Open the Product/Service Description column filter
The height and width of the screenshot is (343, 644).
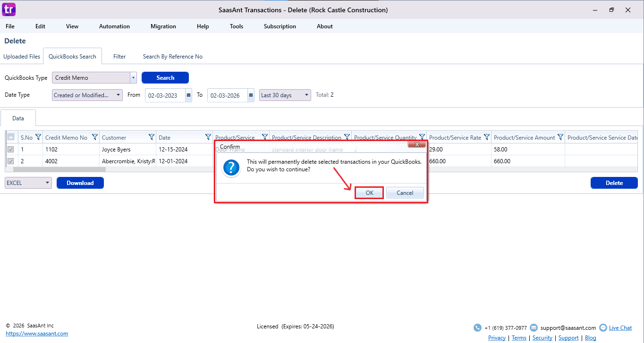pyautogui.click(x=347, y=137)
